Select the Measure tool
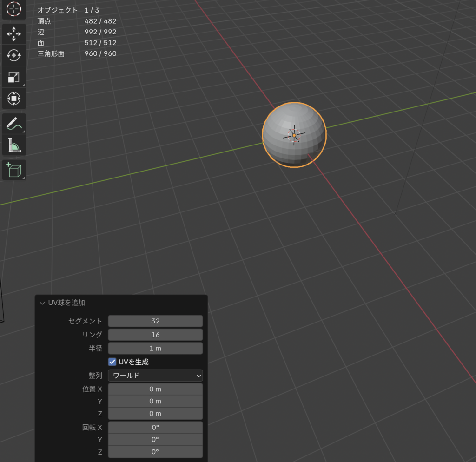 (14, 145)
